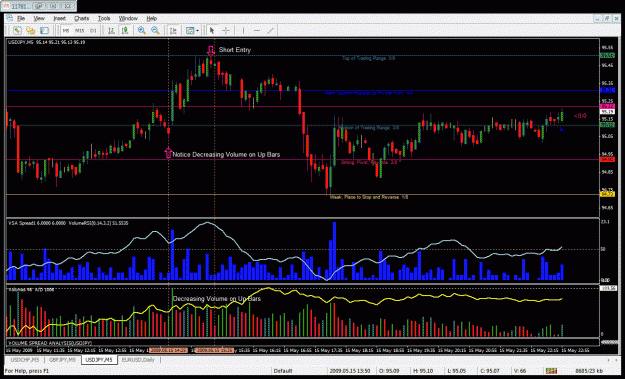
Task: Click the lower indicator's 'Decreasing Volume on Up Bars' text
Action: tap(217, 298)
